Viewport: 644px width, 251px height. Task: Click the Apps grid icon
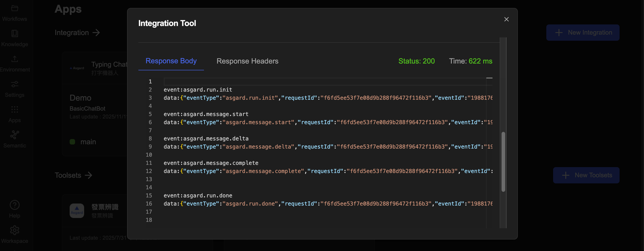point(14,109)
